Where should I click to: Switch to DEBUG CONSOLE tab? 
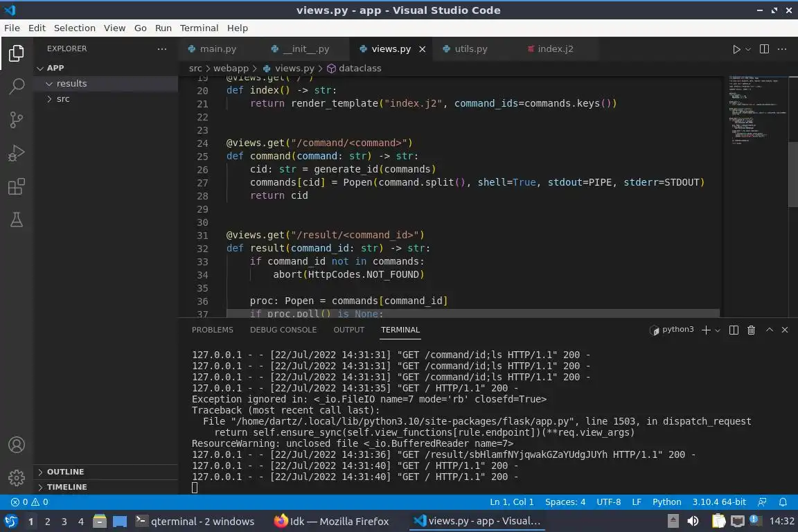click(283, 330)
